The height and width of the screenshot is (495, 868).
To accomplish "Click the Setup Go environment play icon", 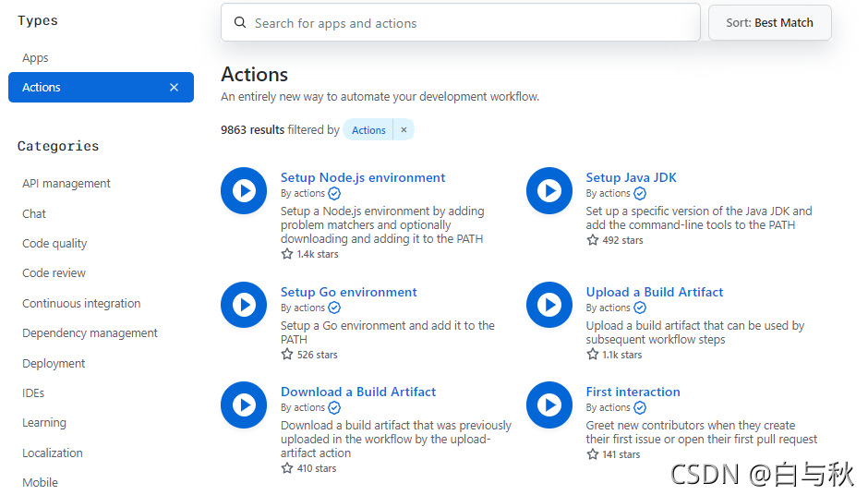I will tap(244, 305).
